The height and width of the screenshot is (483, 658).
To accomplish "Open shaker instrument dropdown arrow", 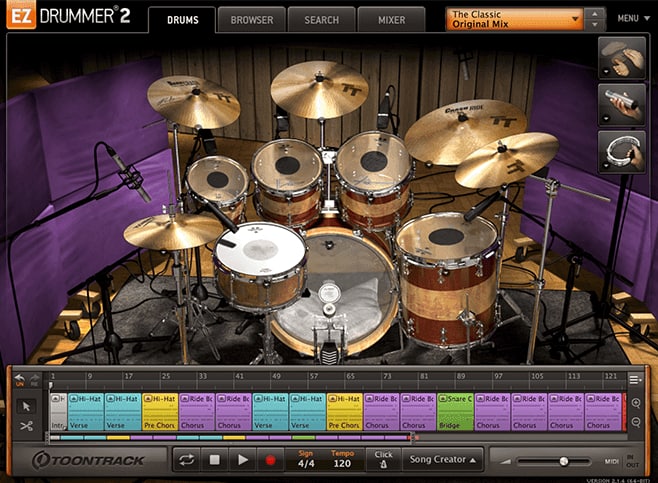I will 606,119.
